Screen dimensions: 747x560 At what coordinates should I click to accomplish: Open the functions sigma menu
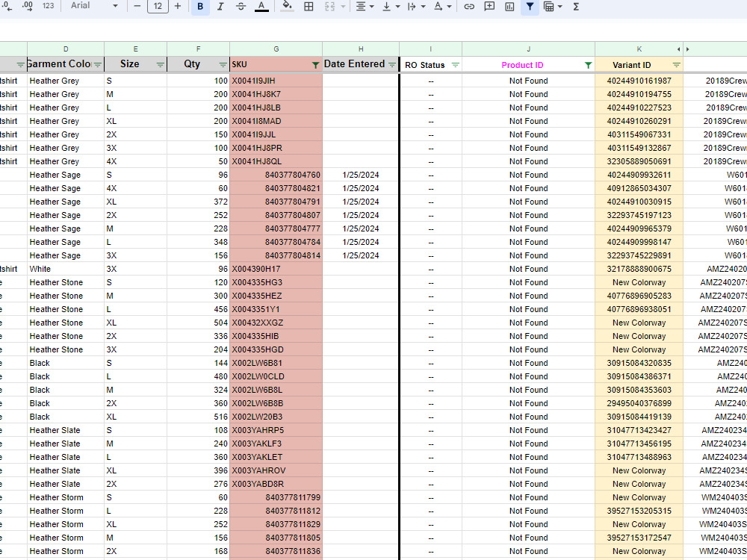pyautogui.click(x=576, y=7)
